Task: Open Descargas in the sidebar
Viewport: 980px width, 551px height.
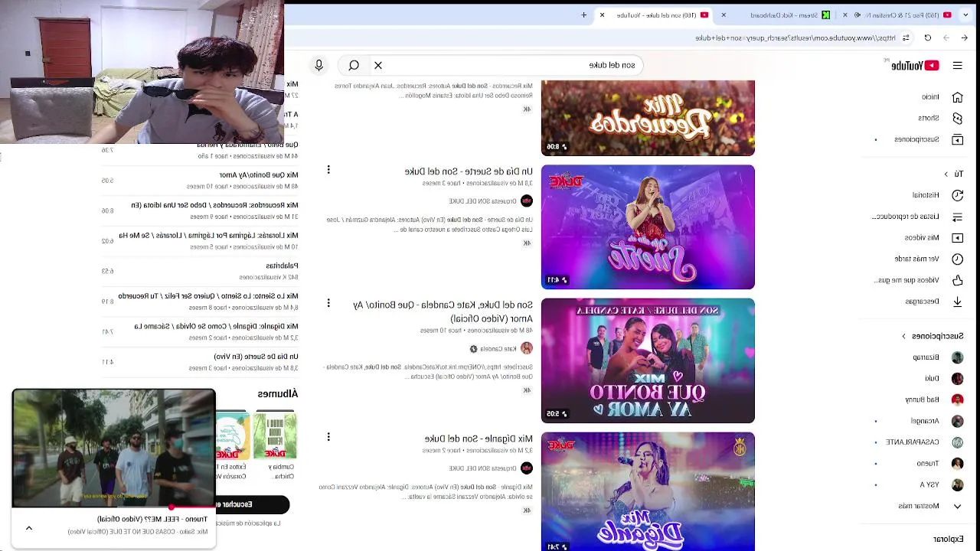Action: tap(933, 302)
